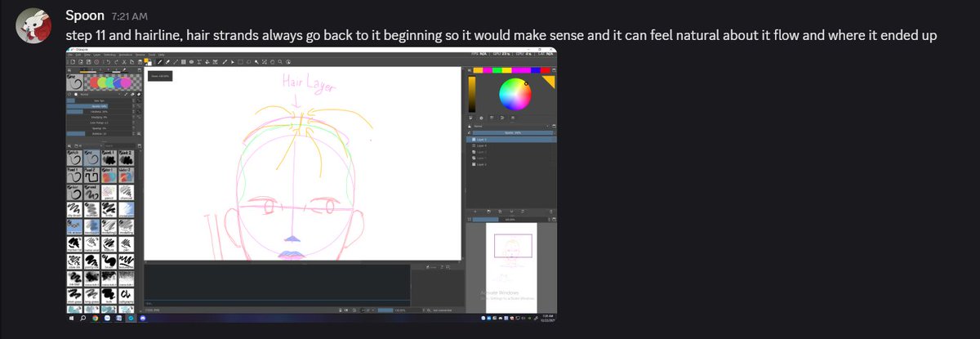The height and width of the screenshot is (339, 980).
Task: Click the color wheel picker
Action: [x=515, y=94]
